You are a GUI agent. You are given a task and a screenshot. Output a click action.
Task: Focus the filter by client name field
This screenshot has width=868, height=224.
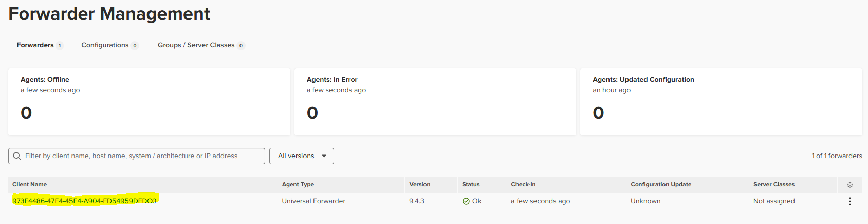click(x=137, y=156)
